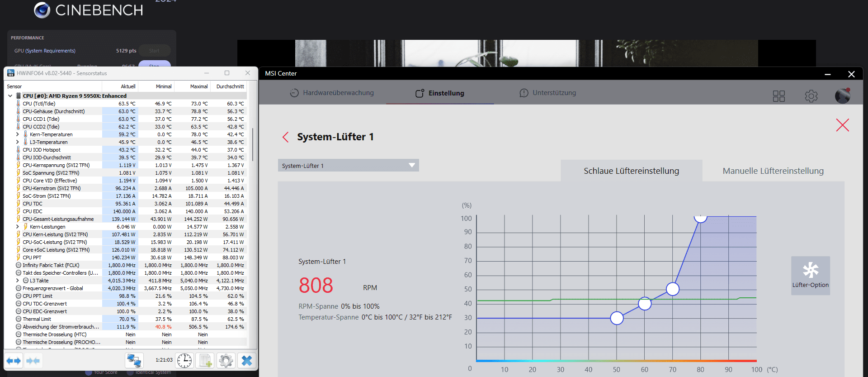This screenshot has height=377, width=868.
Task: Go back using red chevron arrow
Action: pyautogui.click(x=285, y=137)
